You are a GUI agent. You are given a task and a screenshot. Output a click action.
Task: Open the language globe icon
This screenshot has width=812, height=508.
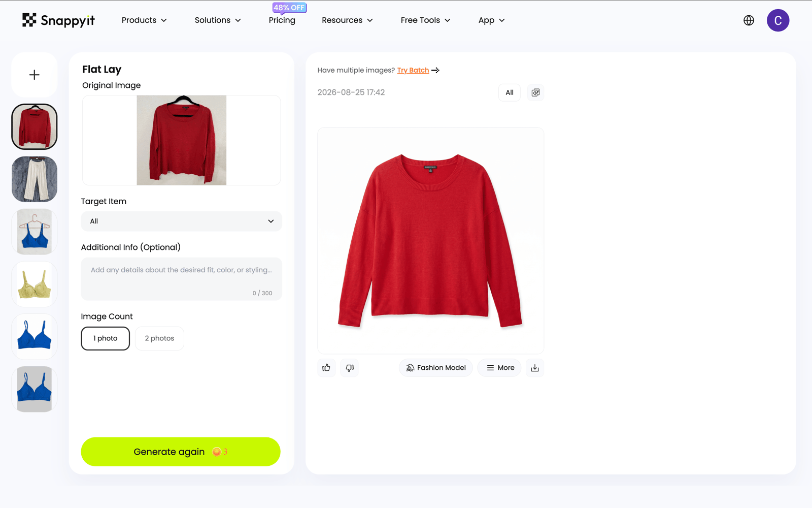click(x=749, y=20)
